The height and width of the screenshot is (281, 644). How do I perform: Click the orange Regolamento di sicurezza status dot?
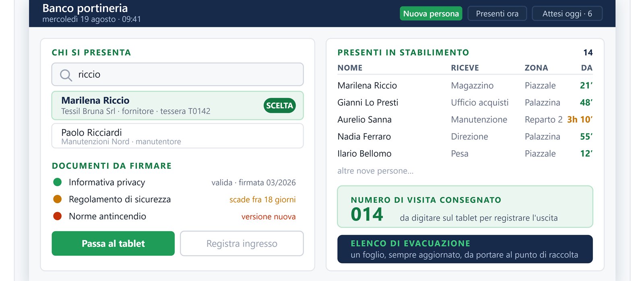[58, 199]
